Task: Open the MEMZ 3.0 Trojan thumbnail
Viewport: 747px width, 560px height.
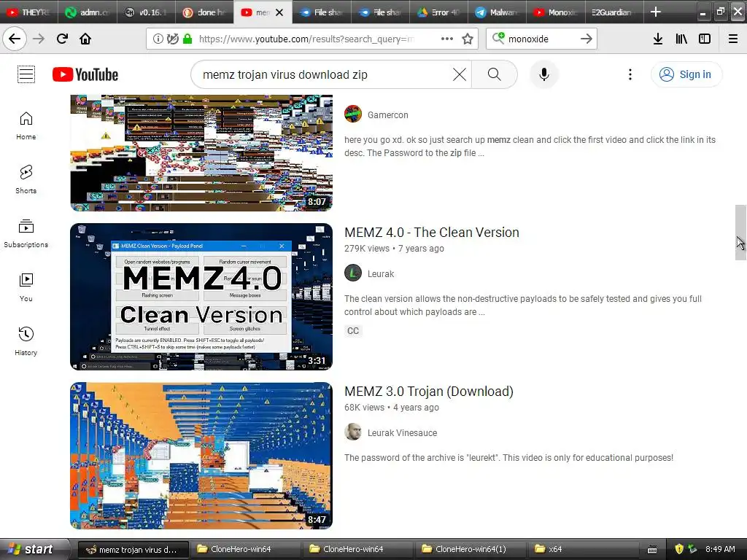Action: [x=201, y=456]
